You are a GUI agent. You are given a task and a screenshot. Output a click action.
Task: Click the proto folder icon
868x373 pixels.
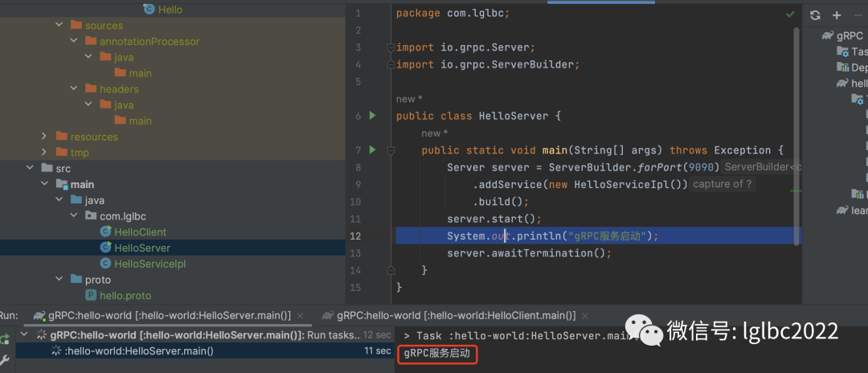[x=76, y=280]
